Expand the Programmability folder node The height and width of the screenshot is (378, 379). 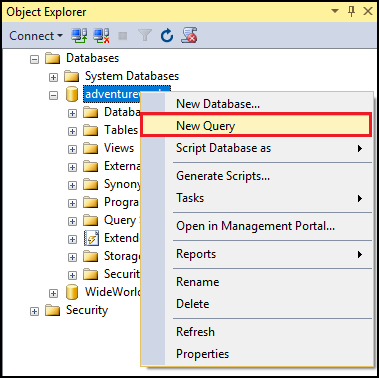[x=72, y=203]
